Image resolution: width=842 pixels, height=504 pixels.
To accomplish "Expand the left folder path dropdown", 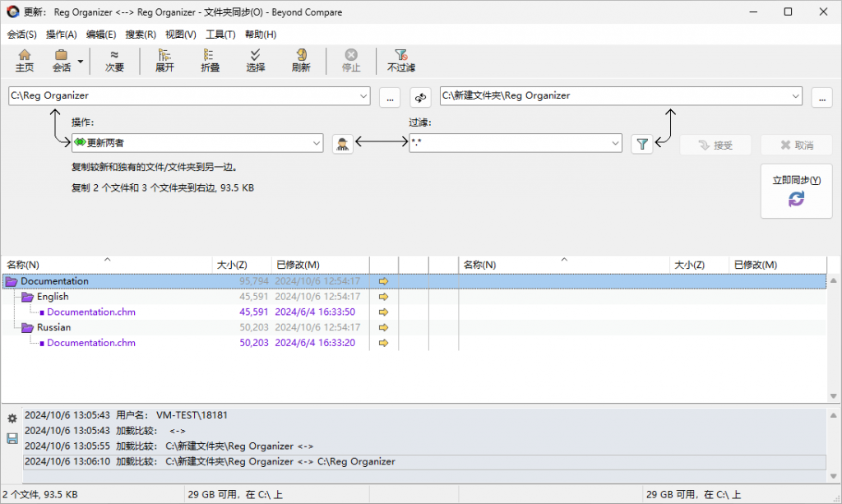I will coord(363,96).
